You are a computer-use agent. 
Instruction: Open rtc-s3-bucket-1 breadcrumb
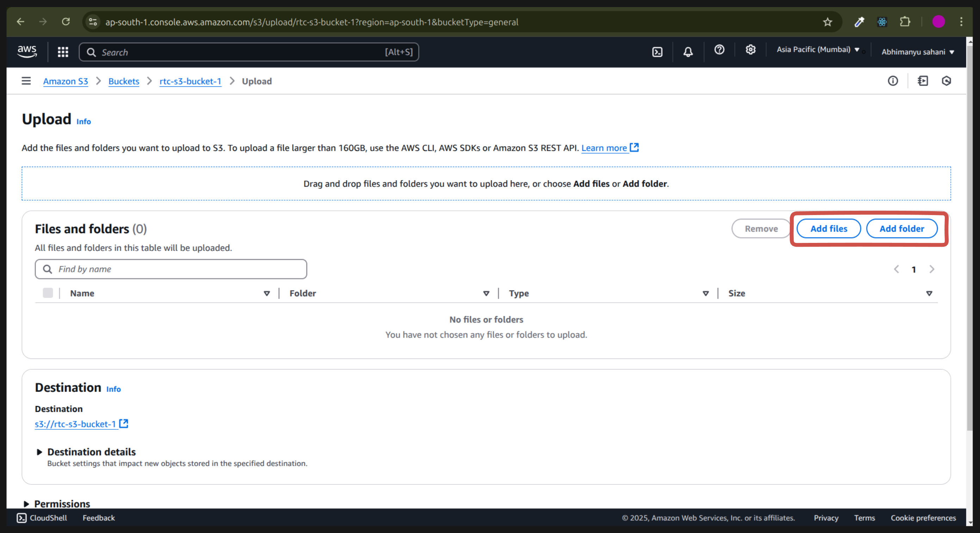click(190, 81)
